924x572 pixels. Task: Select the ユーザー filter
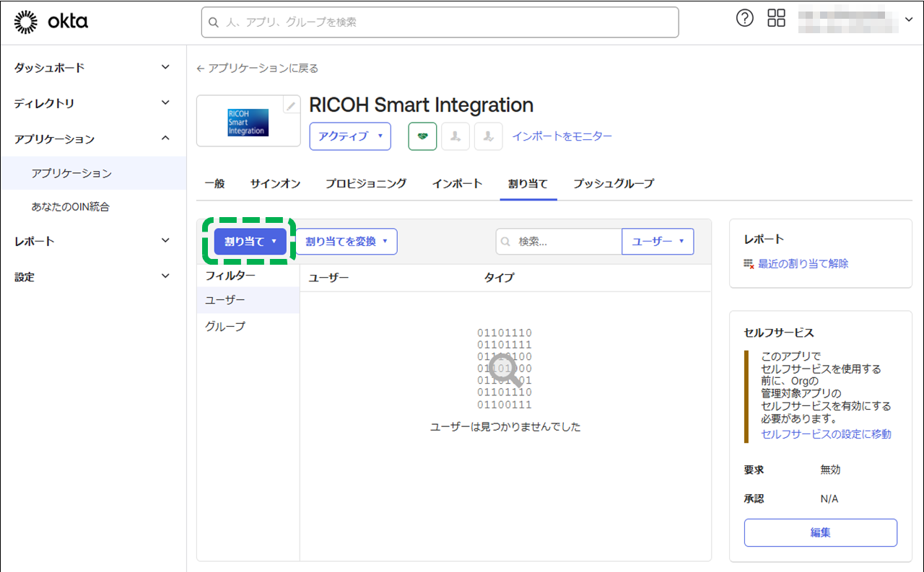248,300
